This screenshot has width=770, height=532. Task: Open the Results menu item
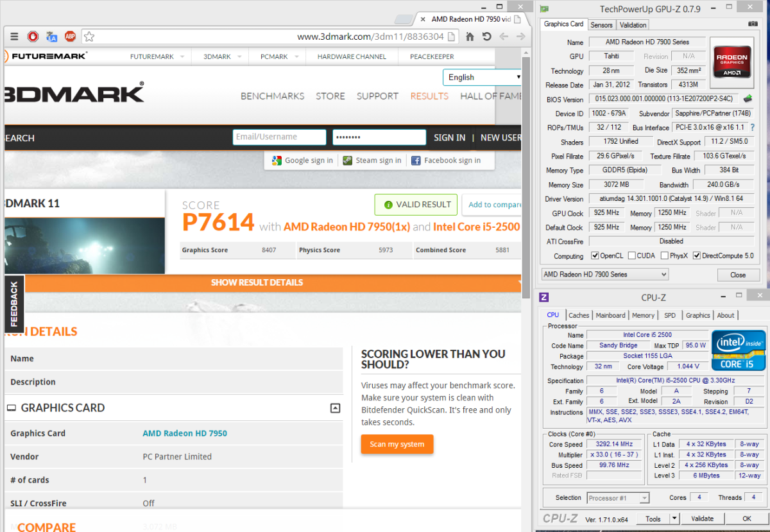coord(429,96)
